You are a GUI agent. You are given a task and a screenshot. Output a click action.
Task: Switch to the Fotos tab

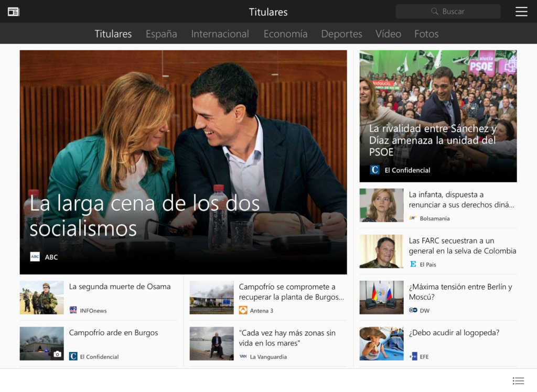click(x=426, y=34)
